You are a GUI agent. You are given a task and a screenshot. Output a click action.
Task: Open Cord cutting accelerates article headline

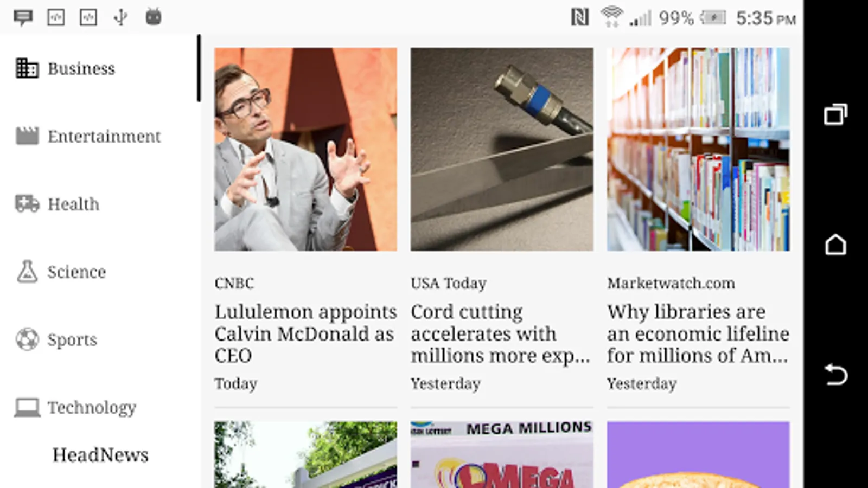coord(501,333)
